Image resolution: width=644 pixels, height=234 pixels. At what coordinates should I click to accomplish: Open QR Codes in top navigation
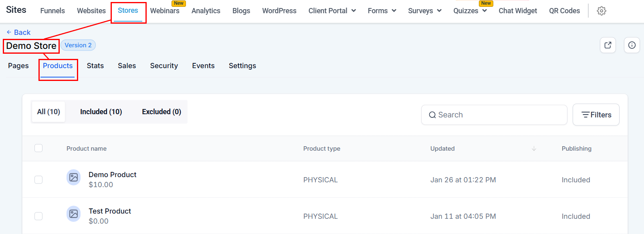pyautogui.click(x=564, y=11)
